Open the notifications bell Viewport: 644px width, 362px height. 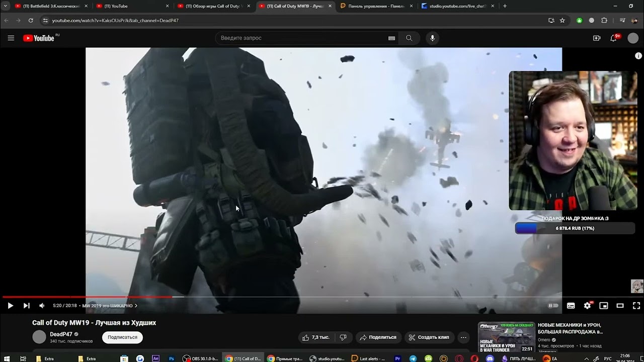[x=614, y=38]
